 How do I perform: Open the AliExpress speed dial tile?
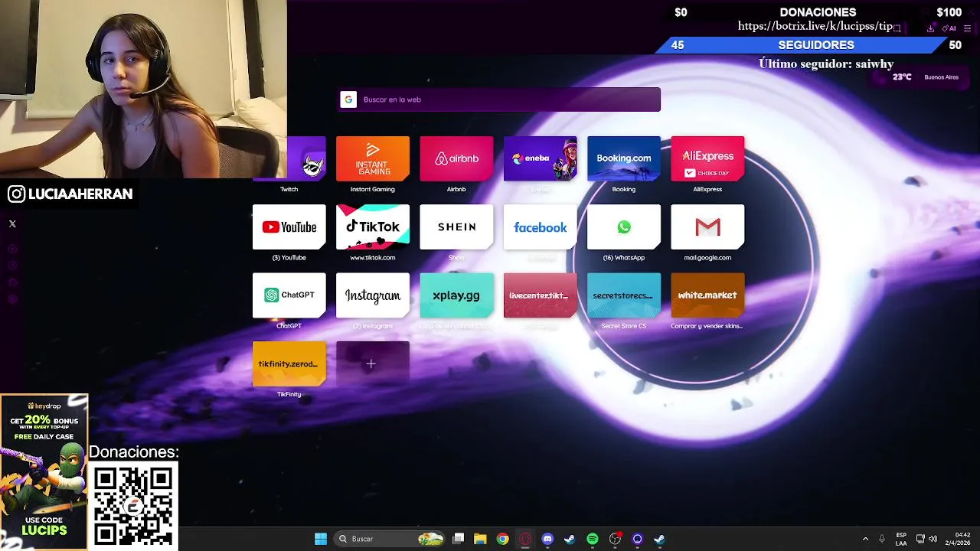(707, 158)
